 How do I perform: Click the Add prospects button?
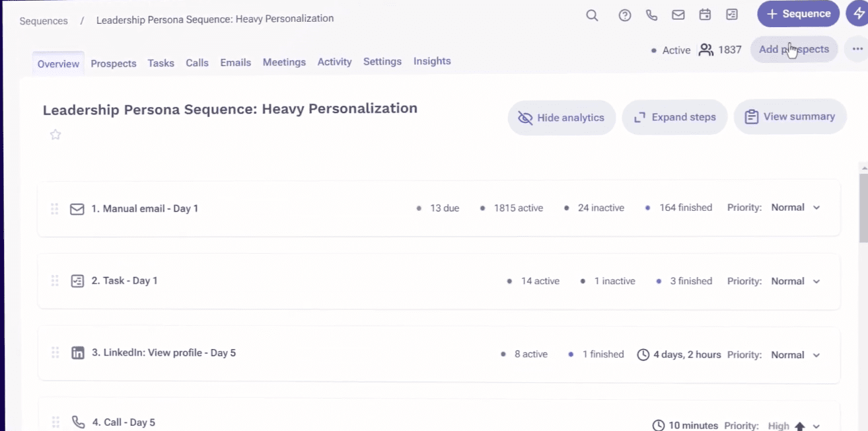[794, 49]
